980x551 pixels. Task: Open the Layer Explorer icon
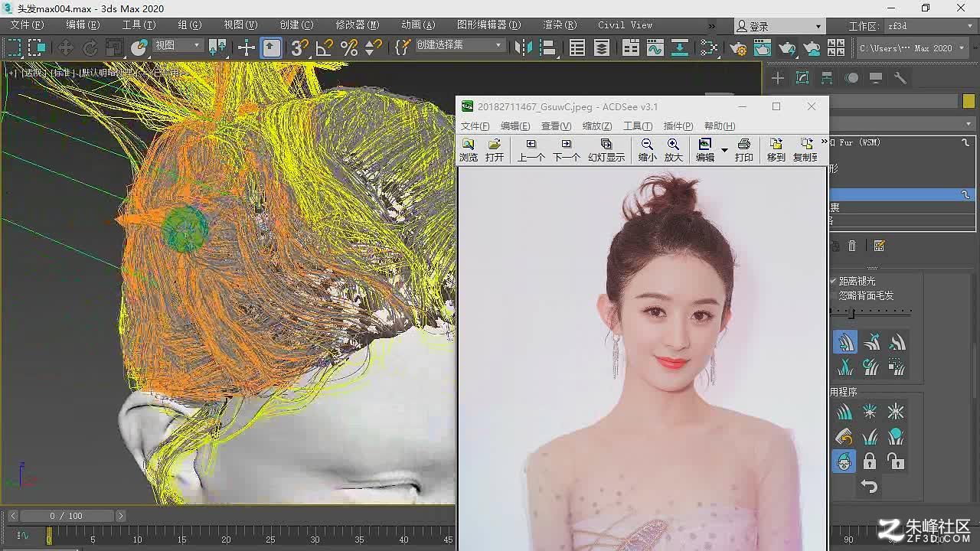[602, 48]
